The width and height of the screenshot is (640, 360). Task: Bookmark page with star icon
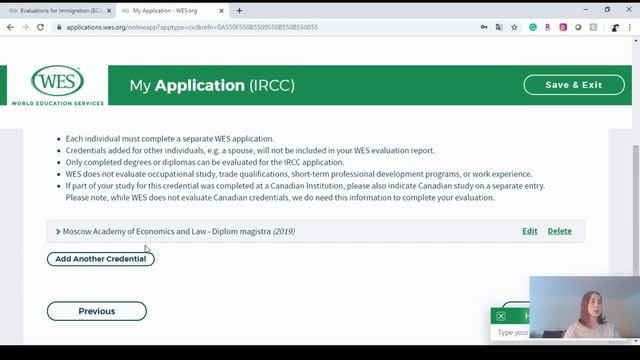[x=514, y=27]
